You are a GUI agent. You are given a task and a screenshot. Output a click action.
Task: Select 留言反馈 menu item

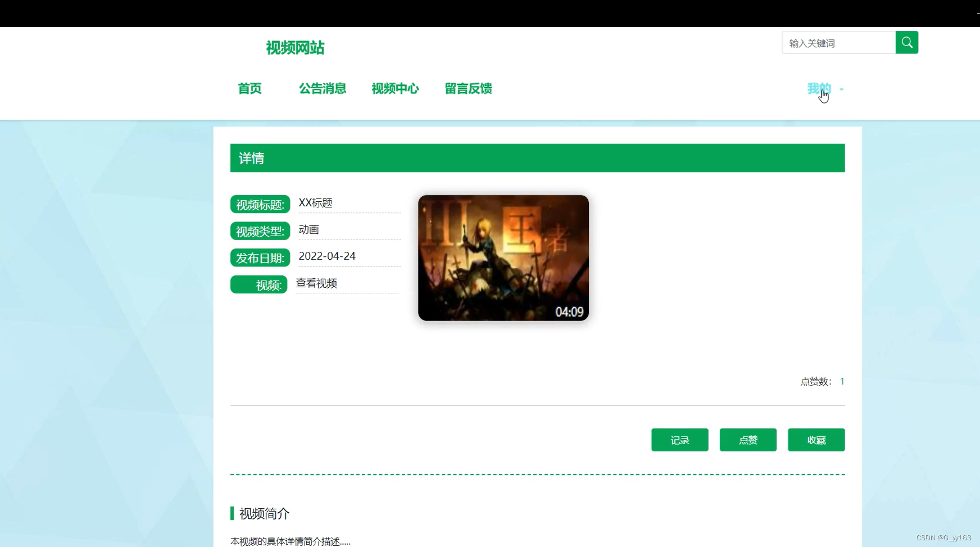click(468, 89)
